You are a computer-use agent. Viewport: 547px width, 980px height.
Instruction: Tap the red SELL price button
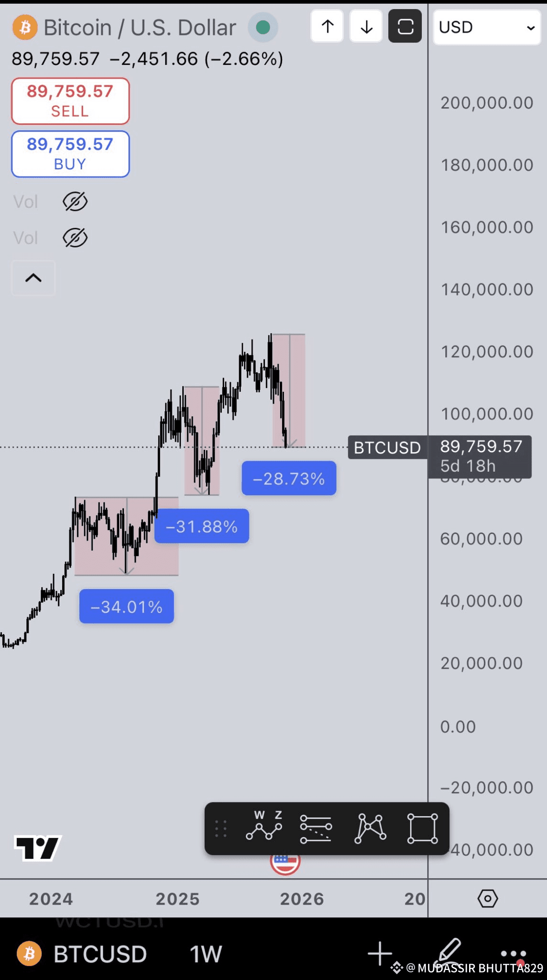(x=70, y=101)
